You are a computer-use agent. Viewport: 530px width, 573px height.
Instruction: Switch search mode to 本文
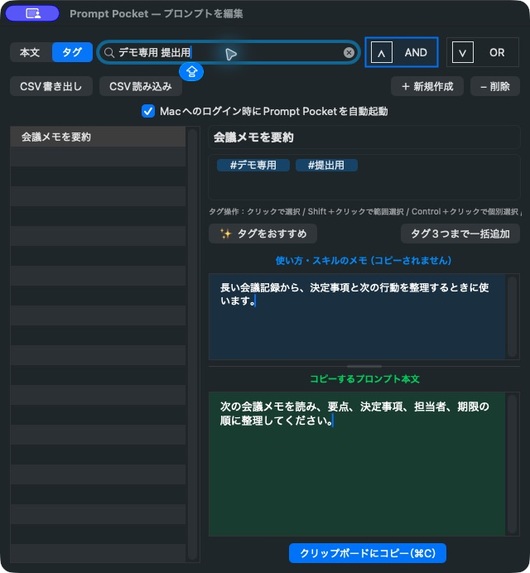click(x=30, y=52)
